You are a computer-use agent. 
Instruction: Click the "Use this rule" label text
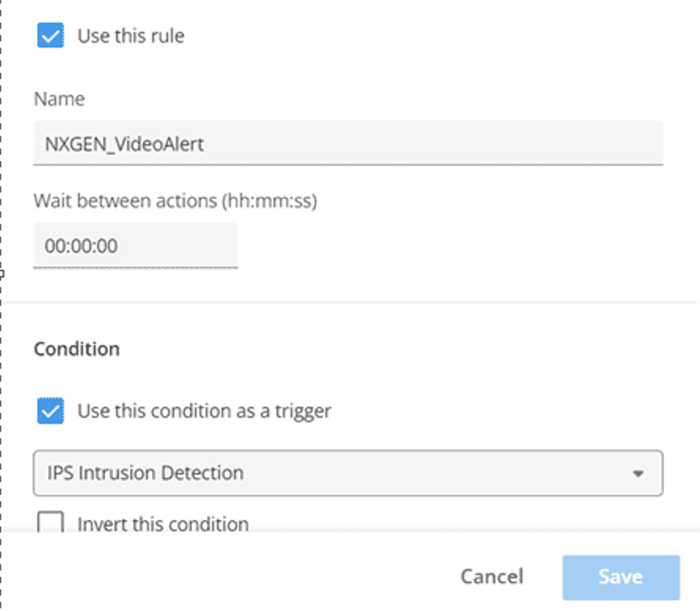[130, 37]
